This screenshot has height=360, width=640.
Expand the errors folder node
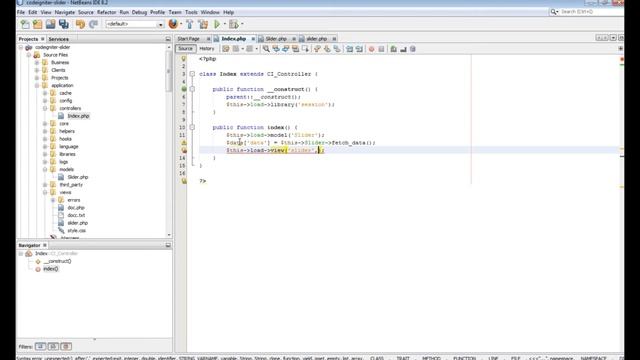pos(53,200)
